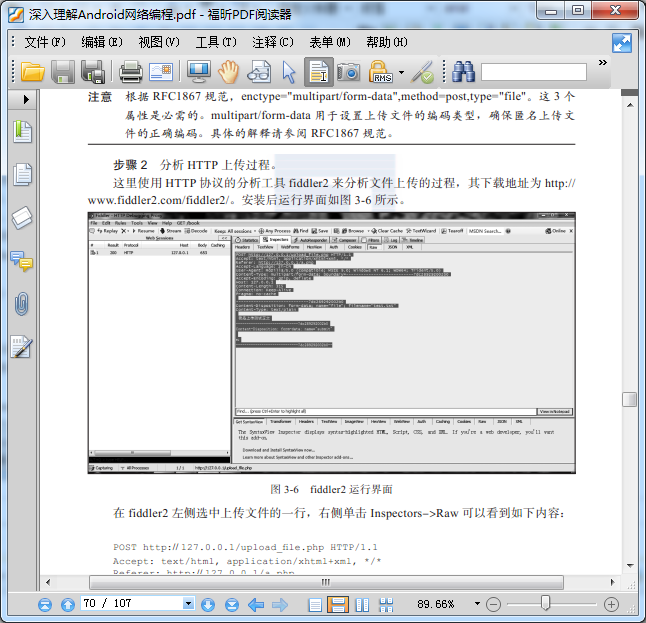Click the 图 3-6 figure caption
The width and height of the screenshot is (646, 623).
tap(331, 490)
